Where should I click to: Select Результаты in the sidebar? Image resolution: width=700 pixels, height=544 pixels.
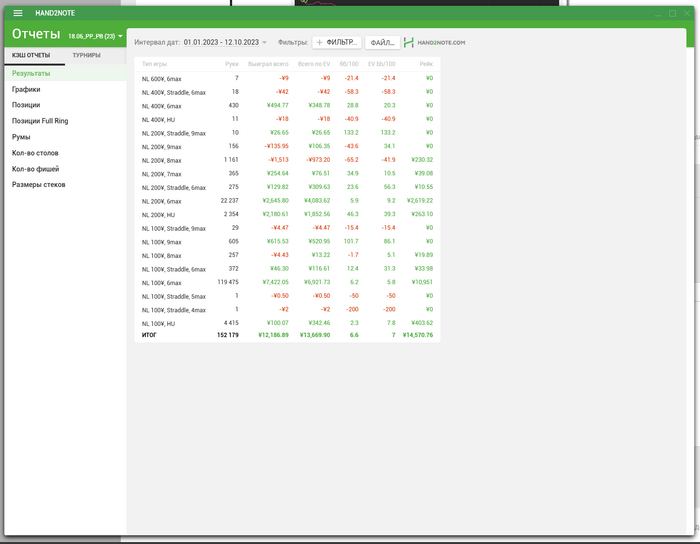pos(66,73)
